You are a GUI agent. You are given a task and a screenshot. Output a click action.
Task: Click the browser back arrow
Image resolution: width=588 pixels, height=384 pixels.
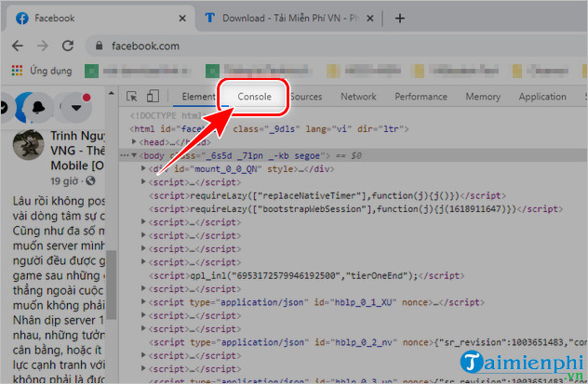point(18,45)
